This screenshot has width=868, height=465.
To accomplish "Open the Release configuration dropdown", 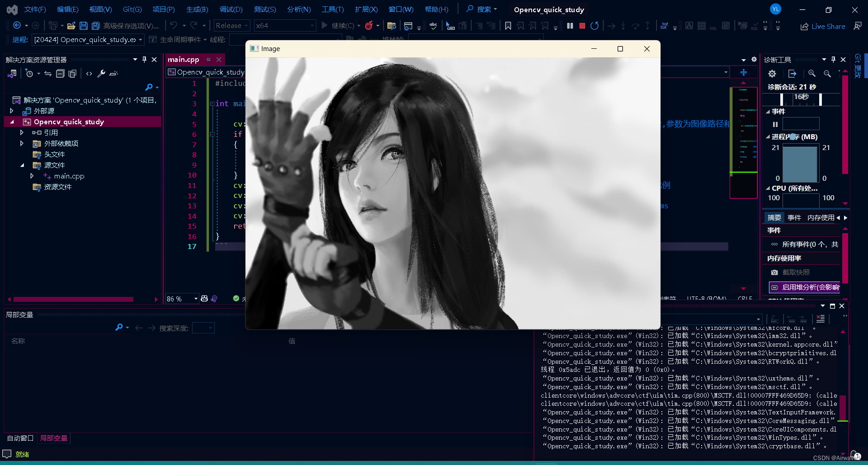I will [x=232, y=26].
